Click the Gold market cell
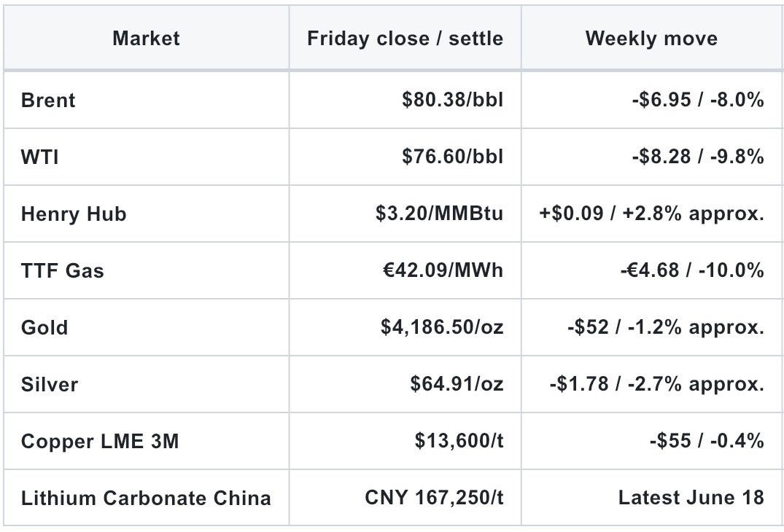784x532 pixels. point(146,328)
